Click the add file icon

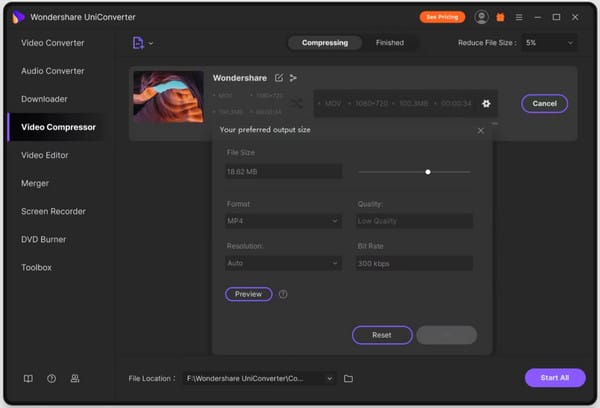pyautogui.click(x=138, y=43)
